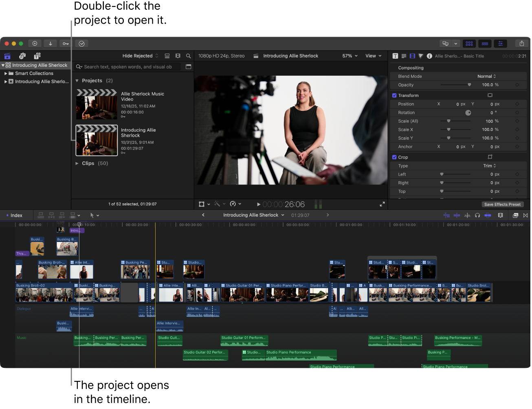Toggle viewer fullscreen arrows icon

pyautogui.click(x=382, y=204)
